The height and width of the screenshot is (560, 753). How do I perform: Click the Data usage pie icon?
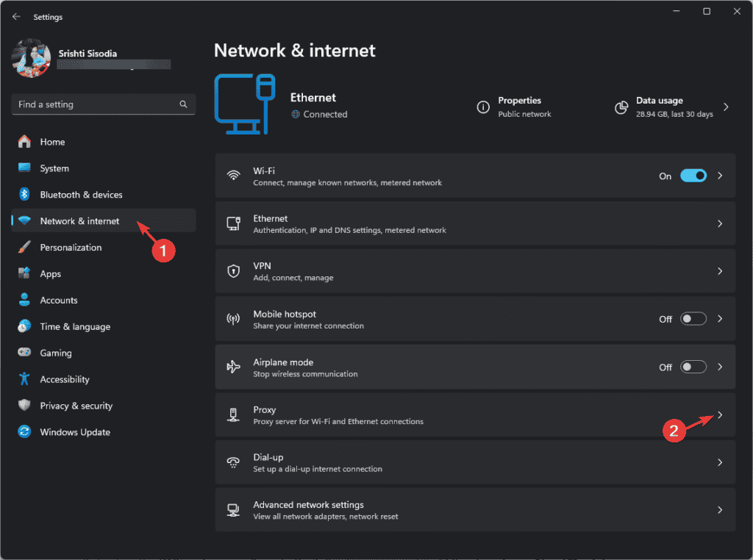coord(621,107)
